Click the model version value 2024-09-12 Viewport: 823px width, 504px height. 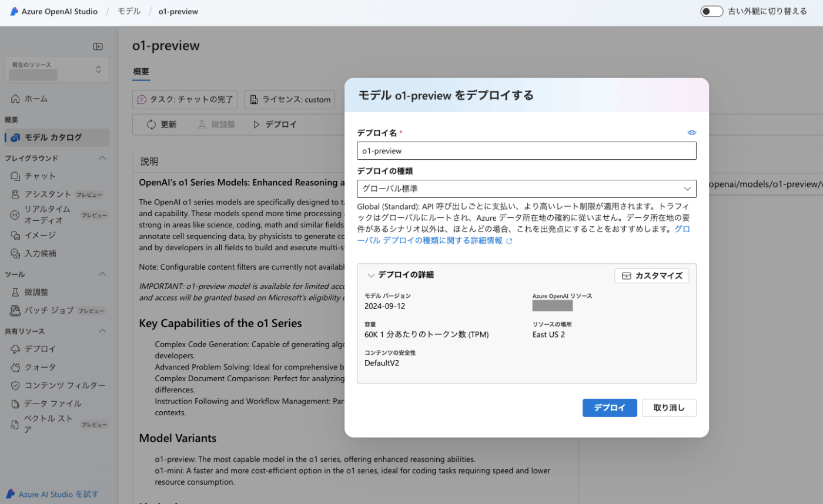click(x=385, y=306)
